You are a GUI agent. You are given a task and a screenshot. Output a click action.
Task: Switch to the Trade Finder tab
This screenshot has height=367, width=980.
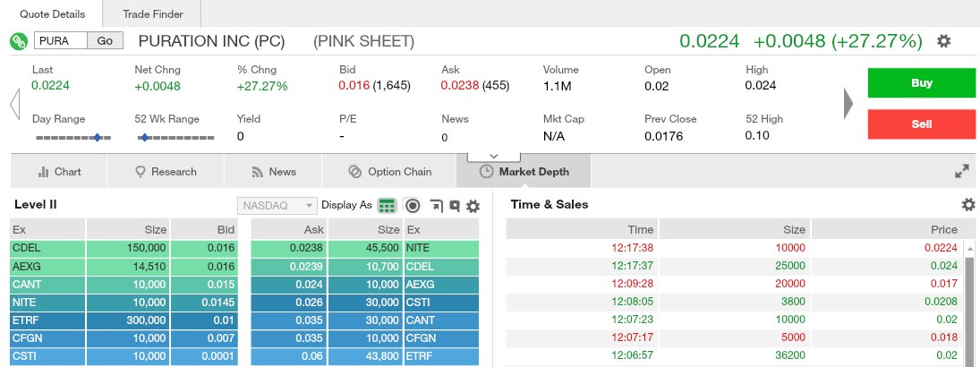point(153,13)
